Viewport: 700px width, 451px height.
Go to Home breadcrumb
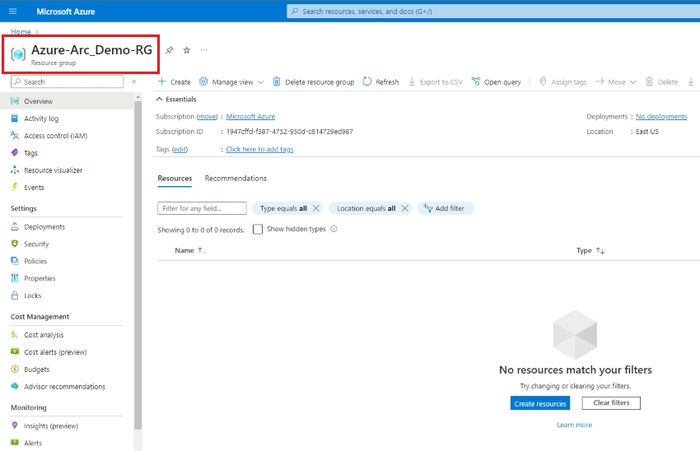21,32
